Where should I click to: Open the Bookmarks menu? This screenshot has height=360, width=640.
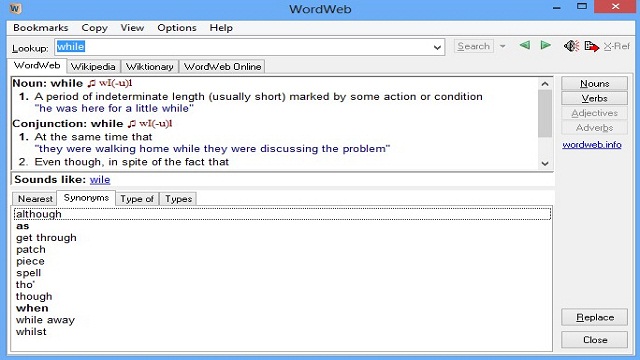pos(41,28)
